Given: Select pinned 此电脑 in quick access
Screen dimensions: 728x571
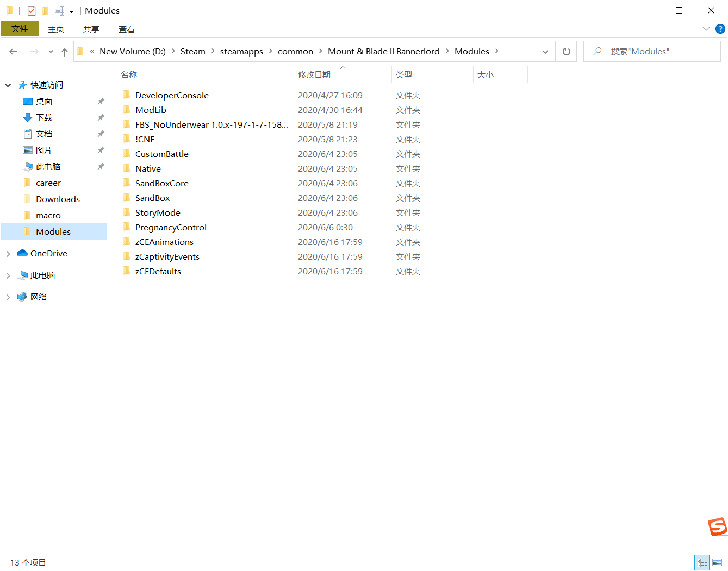Looking at the screenshot, I should pyautogui.click(x=48, y=167).
